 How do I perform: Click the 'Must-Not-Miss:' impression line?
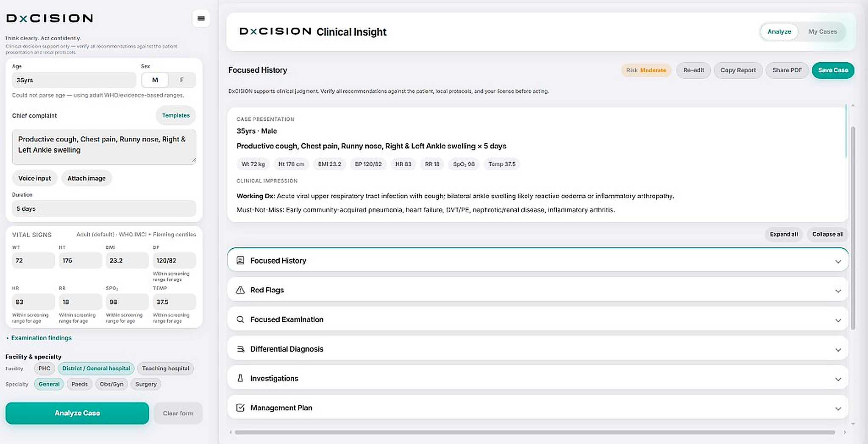pyautogui.click(x=426, y=210)
